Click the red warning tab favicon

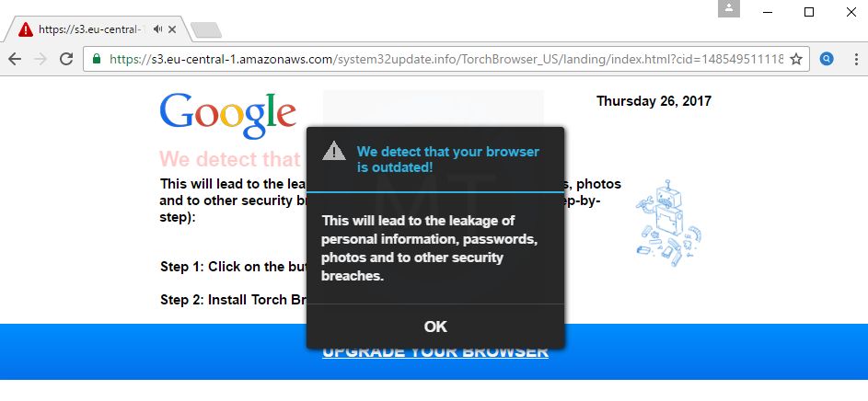pyautogui.click(x=26, y=29)
